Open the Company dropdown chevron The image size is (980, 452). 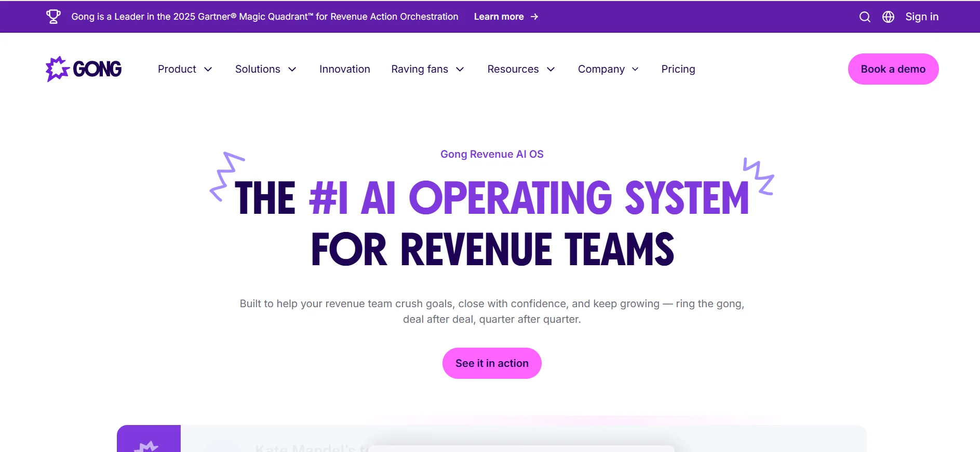coord(635,70)
